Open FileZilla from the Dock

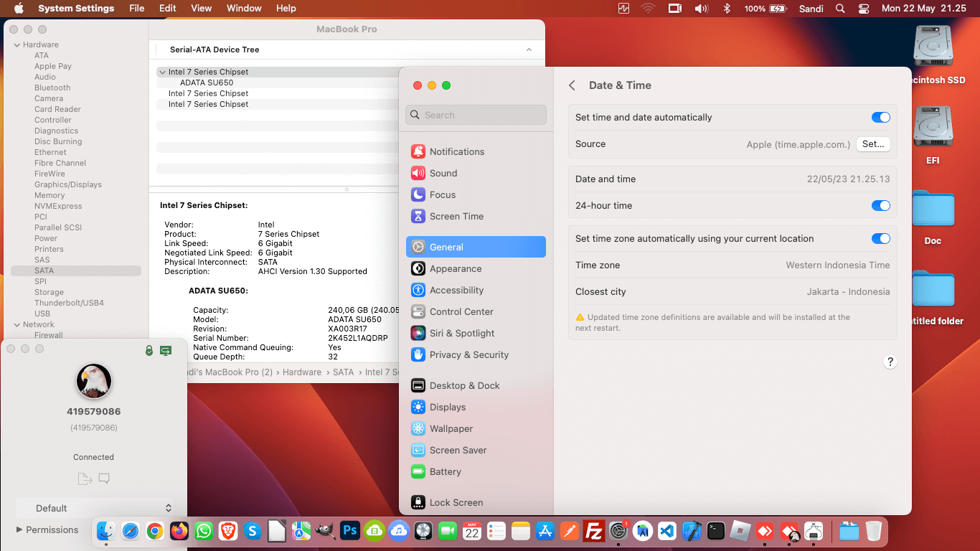coord(593,531)
